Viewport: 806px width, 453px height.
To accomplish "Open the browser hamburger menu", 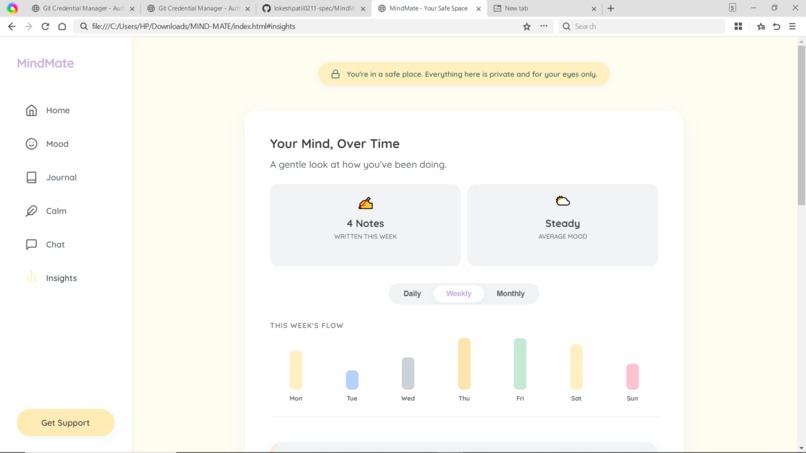I will click(792, 26).
